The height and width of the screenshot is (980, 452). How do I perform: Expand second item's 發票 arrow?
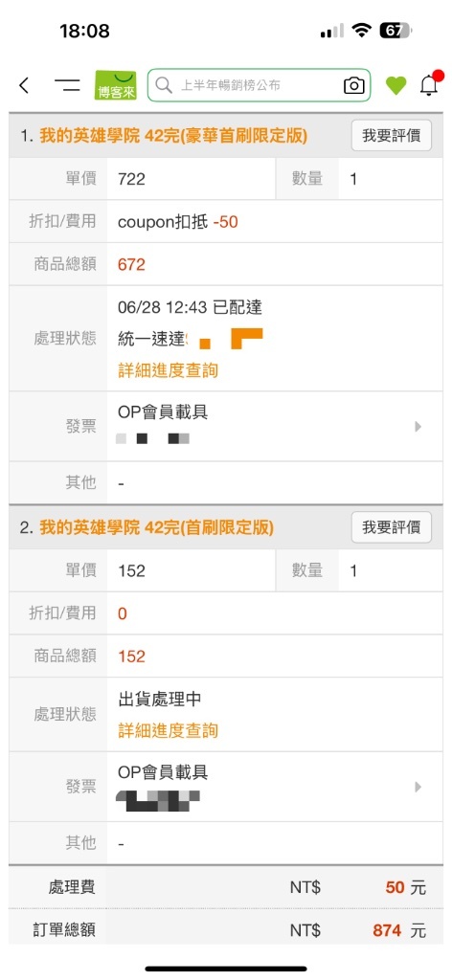click(x=418, y=787)
